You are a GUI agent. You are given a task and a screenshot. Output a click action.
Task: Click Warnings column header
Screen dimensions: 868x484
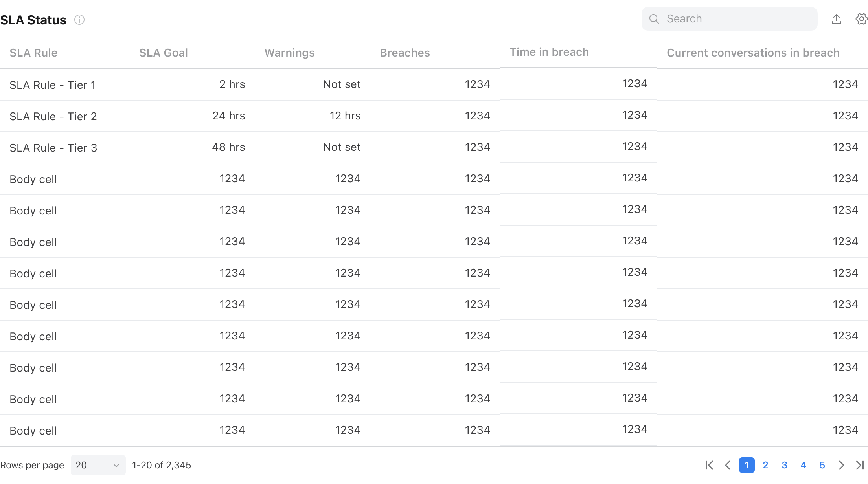290,53
